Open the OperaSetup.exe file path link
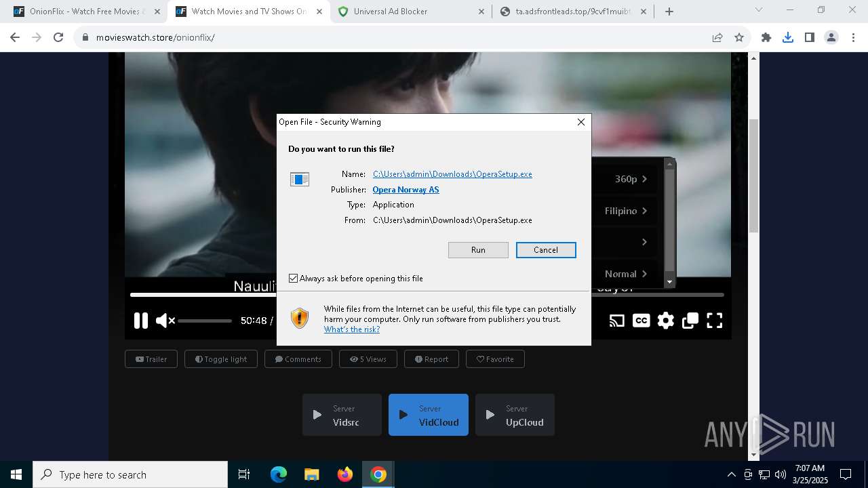 click(x=452, y=174)
